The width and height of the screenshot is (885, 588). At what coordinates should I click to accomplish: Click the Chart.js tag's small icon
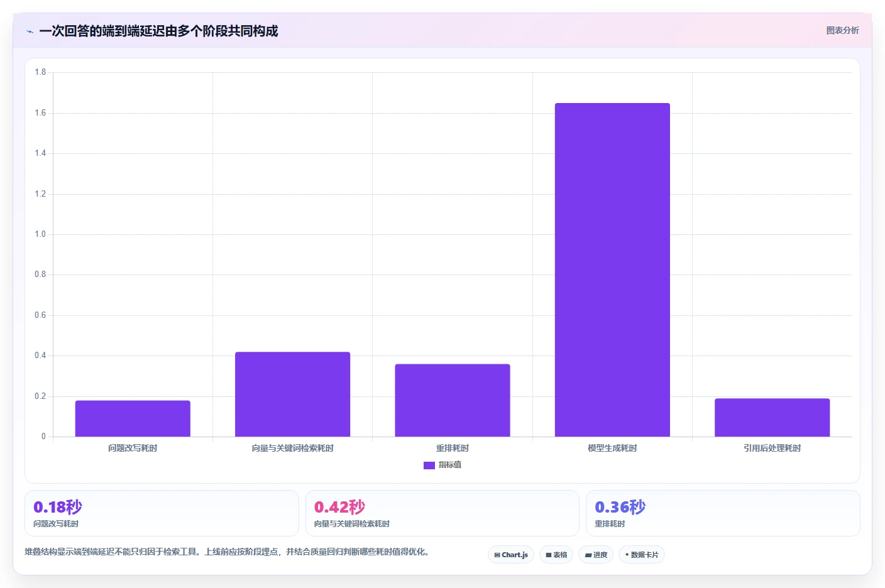point(497,555)
